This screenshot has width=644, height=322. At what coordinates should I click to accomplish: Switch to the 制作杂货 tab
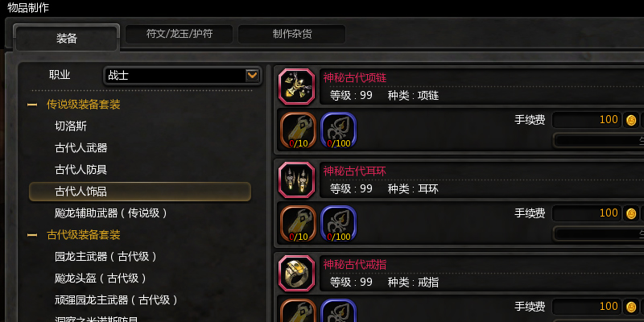click(x=291, y=34)
